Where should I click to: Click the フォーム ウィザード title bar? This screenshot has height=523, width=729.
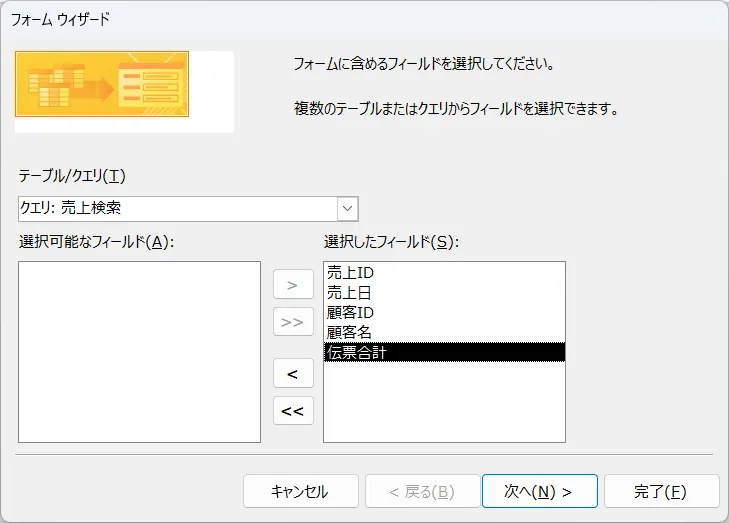coord(364,18)
